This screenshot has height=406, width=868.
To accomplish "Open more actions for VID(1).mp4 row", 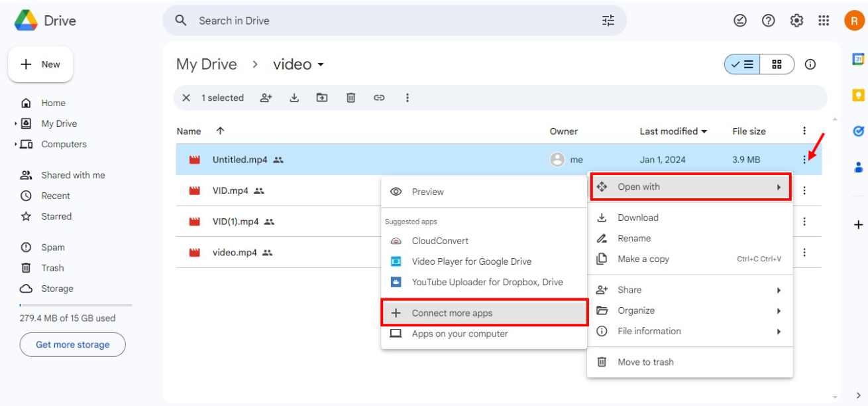I will coord(804,222).
